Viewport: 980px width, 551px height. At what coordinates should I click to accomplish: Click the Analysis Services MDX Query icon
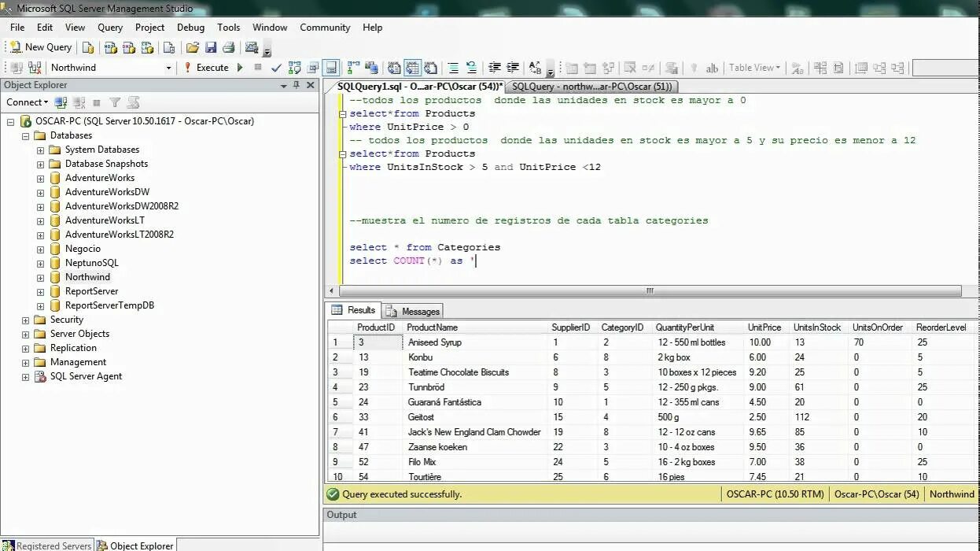click(x=110, y=47)
